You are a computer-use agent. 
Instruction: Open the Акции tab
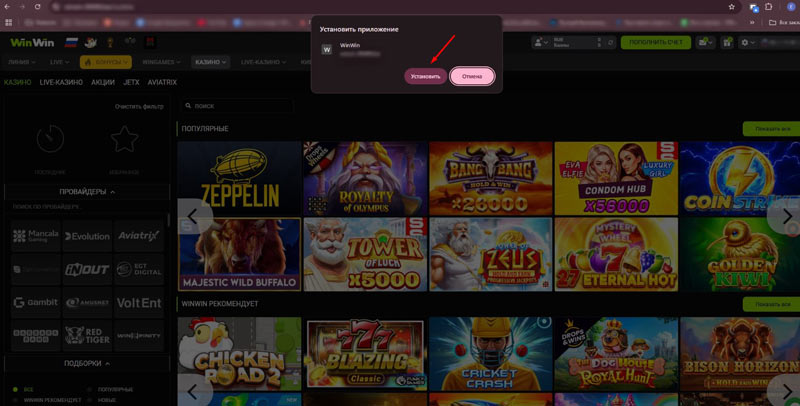tap(103, 82)
